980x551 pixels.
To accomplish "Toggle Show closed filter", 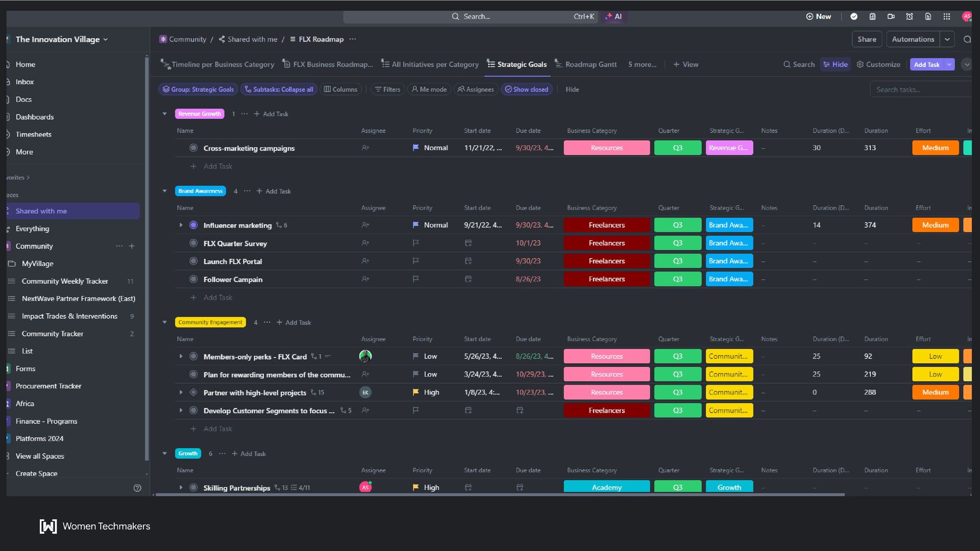I will click(526, 89).
